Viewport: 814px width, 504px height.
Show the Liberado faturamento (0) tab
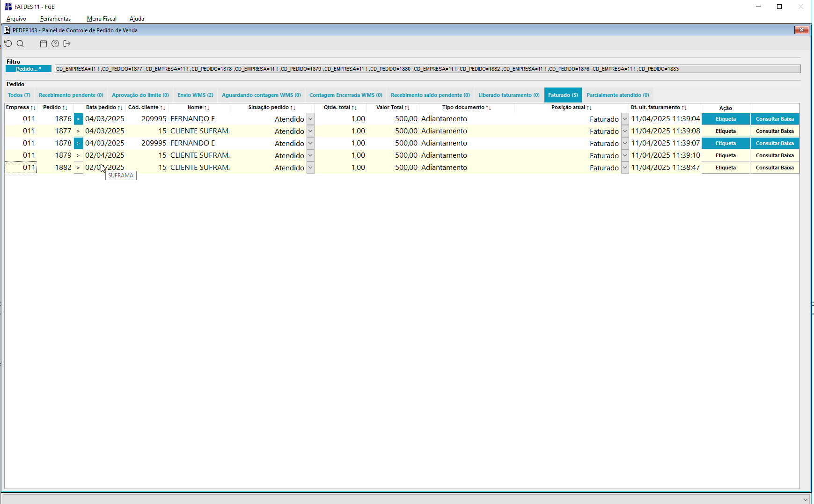tap(509, 95)
